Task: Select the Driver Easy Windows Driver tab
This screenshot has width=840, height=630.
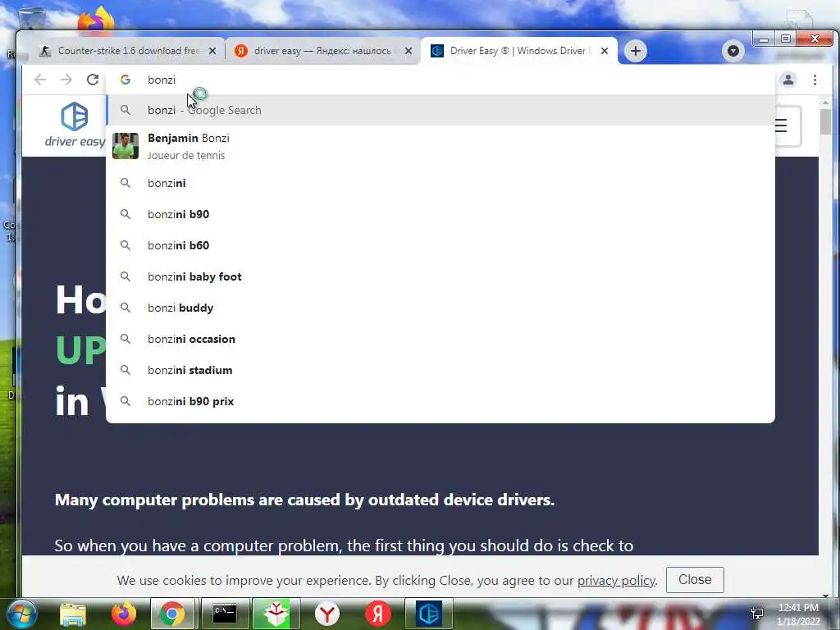Action: click(x=518, y=51)
